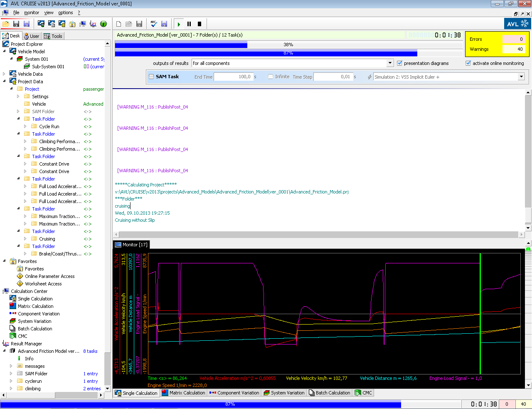
Task: Click the results chart icon in left toolbar
Action: point(93,24)
